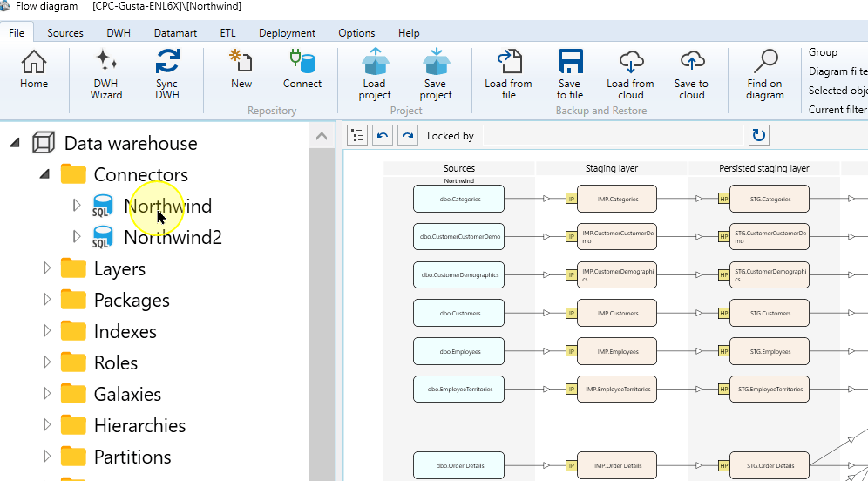Click the IP badge on IMP.Employees

pos(571,351)
